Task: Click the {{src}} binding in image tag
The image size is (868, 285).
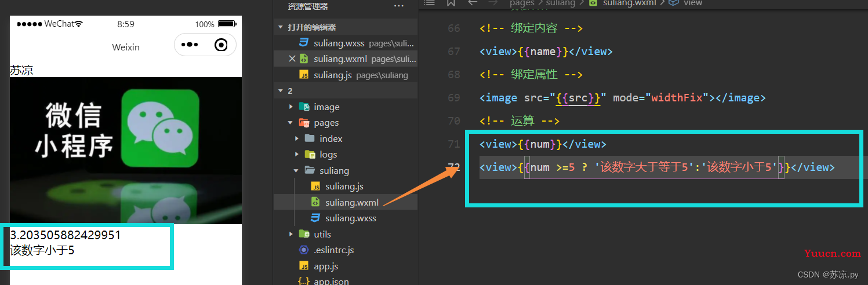Action: coord(579,98)
